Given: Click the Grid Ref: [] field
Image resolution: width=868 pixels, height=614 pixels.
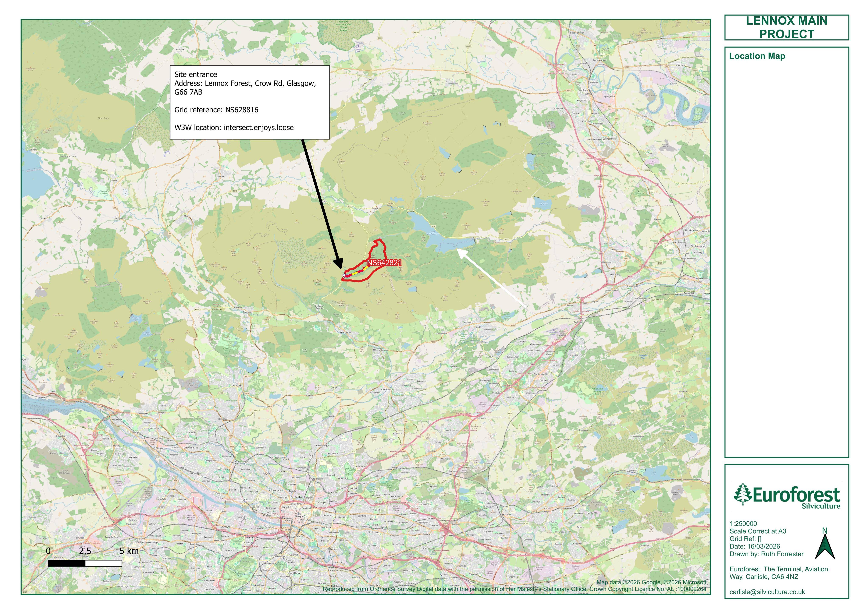Looking at the screenshot, I should [x=745, y=539].
